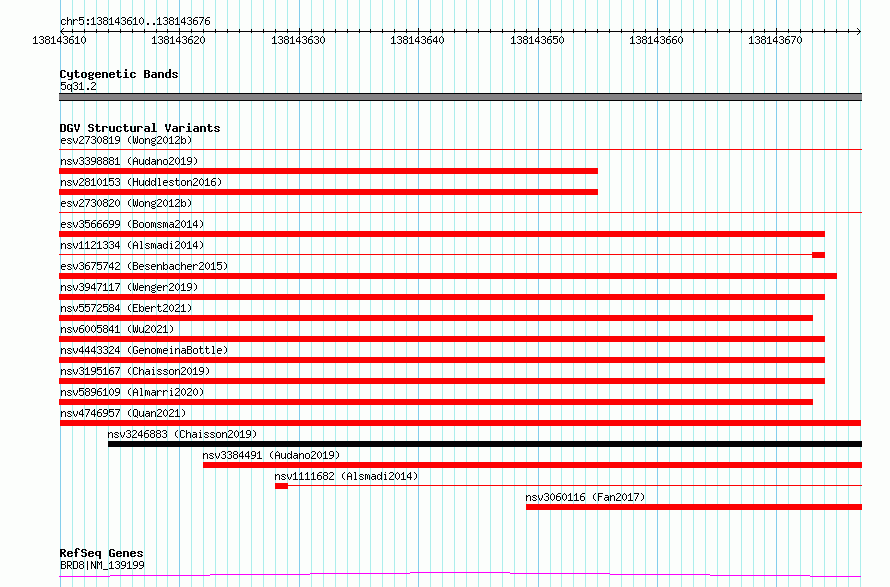Open variant nsv3947117 (Wenger2019)
This screenshot has width=890, height=587.
coord(129,287)
